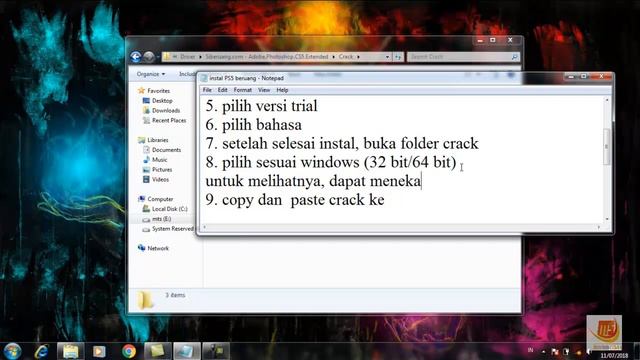
Task: Click line "5. pilih versi trial"
Action: tap(261, 106)
